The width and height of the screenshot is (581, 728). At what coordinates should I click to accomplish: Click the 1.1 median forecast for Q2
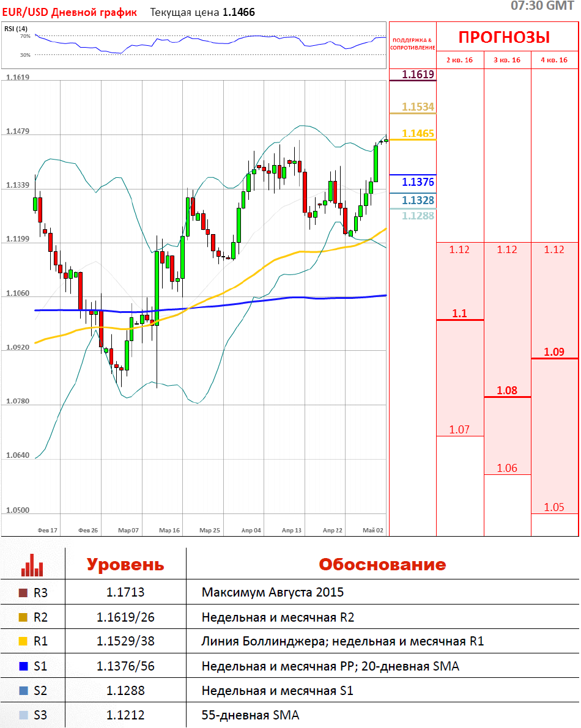point(460,314)
